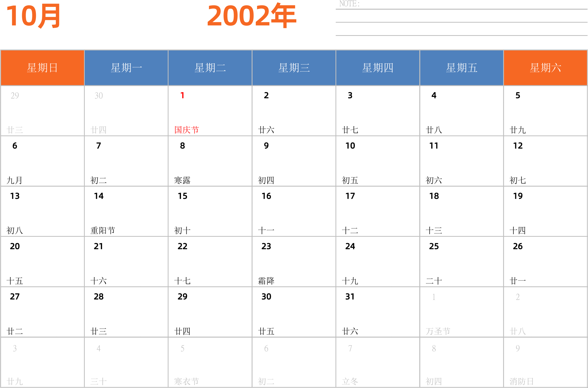Click date number 17
Screen dimensions: 588x388
(x=350, y=196)
